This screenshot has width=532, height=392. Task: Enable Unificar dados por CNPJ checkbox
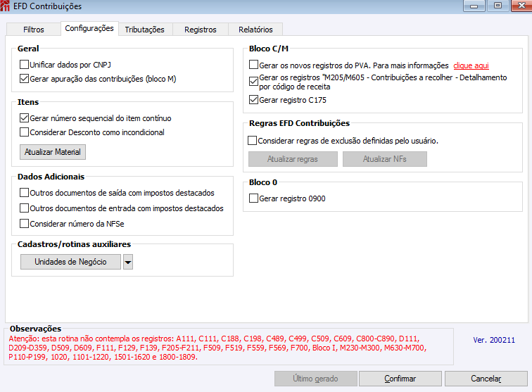(x=24, y=65)
